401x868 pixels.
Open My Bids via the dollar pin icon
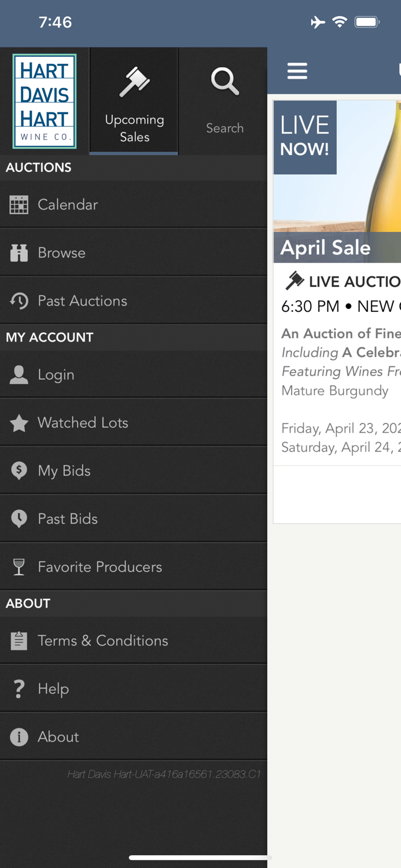tap(19, 470)
